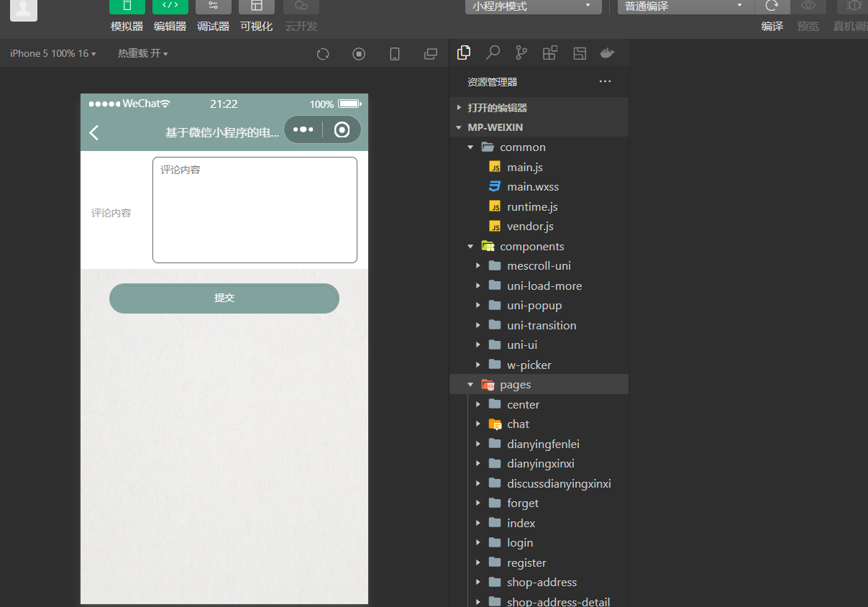The height and width of the screenshot is (607, 868).
Task: Click the mini program menu dots icon
Action: click(x=303, y=129)
